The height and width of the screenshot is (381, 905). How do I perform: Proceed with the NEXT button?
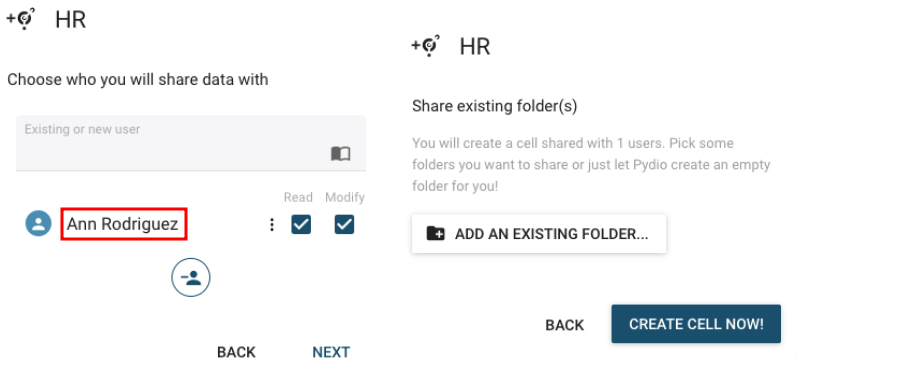point(331,352)
